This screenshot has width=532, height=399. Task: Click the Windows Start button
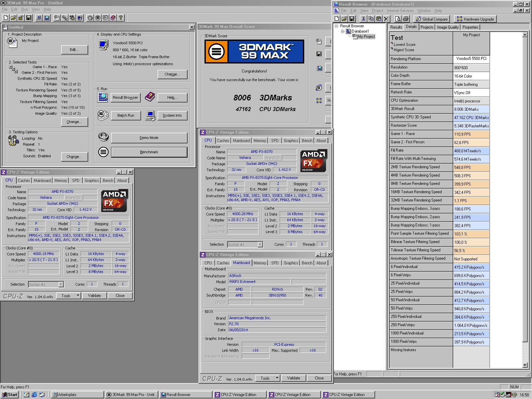tap(10, 395)
